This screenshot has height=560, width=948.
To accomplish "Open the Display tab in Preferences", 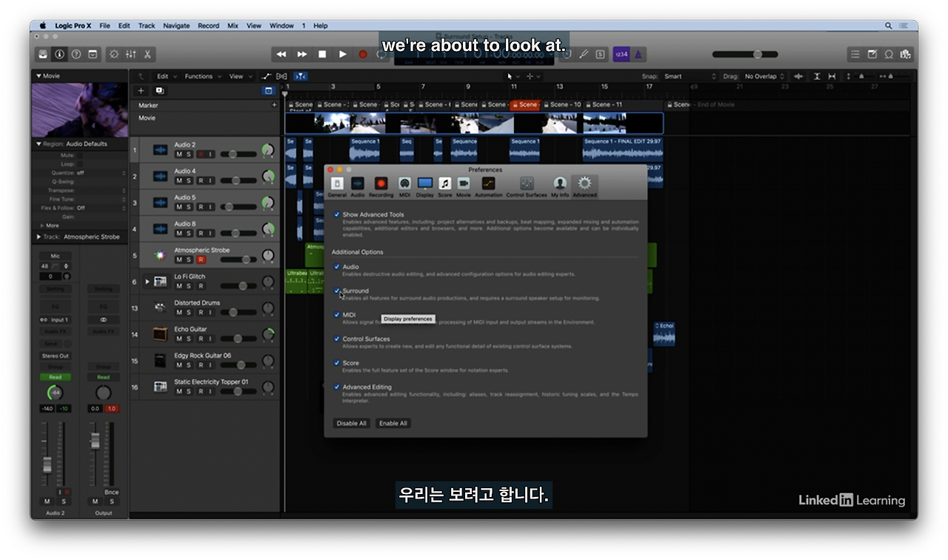I will 424,187.
